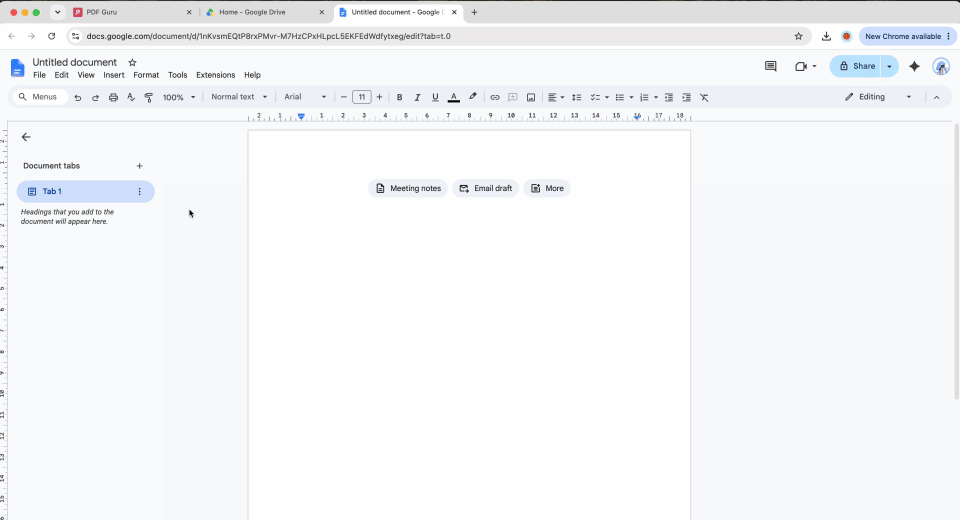This screenshot has width=960, height=520.
Task: Open the Extensions menu
Action: (216, 75)
